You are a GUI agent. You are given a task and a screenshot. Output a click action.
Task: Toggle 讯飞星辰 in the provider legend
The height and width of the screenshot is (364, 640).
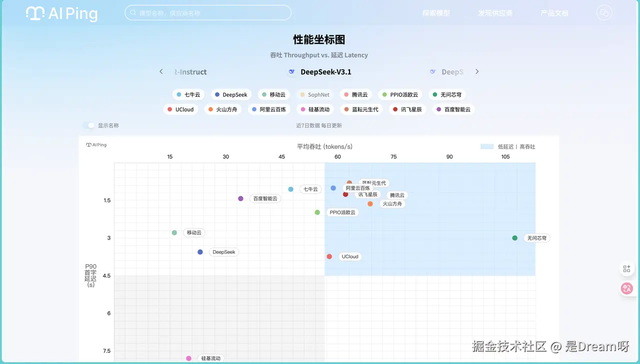click(x=407, y=109)
